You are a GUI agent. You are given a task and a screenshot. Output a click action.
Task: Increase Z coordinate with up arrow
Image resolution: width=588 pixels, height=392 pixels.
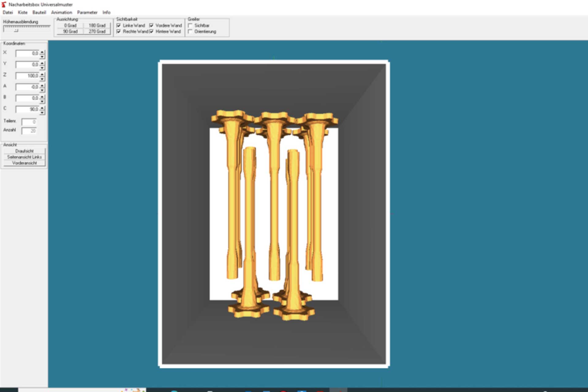[42, 74]
